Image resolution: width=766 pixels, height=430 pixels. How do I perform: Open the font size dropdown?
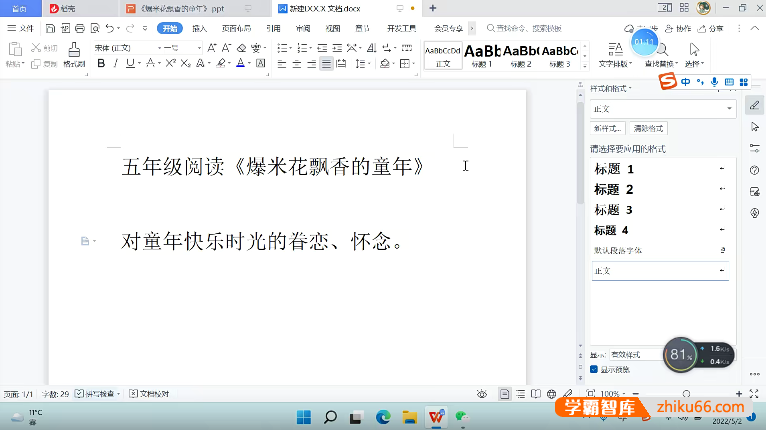tap(199, 48)
